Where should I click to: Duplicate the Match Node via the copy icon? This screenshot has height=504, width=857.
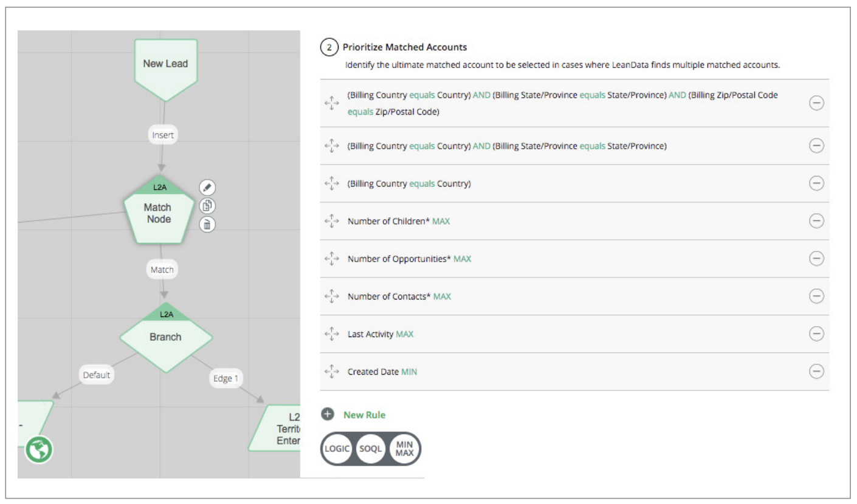(207, 205)
